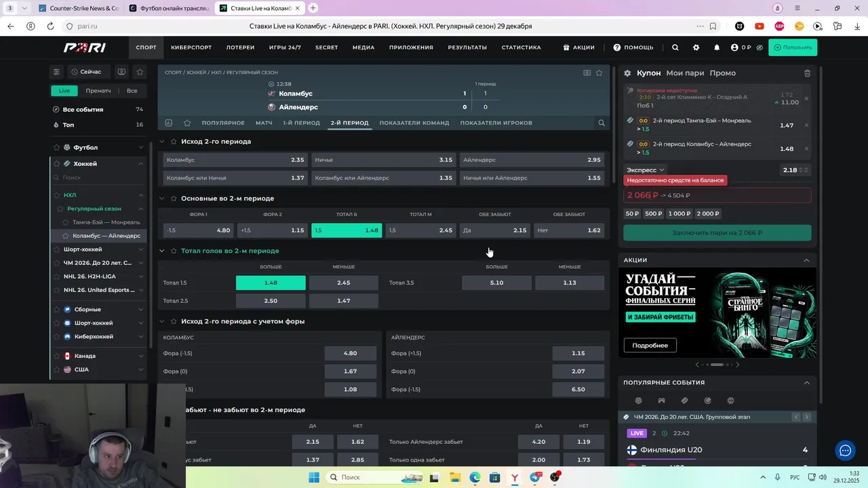Open the notifications bell
The image size is (868, 488).
tap(717, 47)
